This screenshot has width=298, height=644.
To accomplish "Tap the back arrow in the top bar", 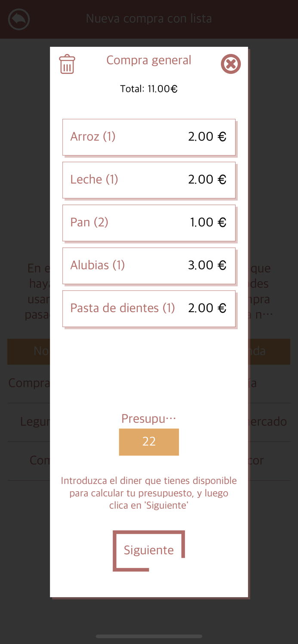I will (18, 19).
